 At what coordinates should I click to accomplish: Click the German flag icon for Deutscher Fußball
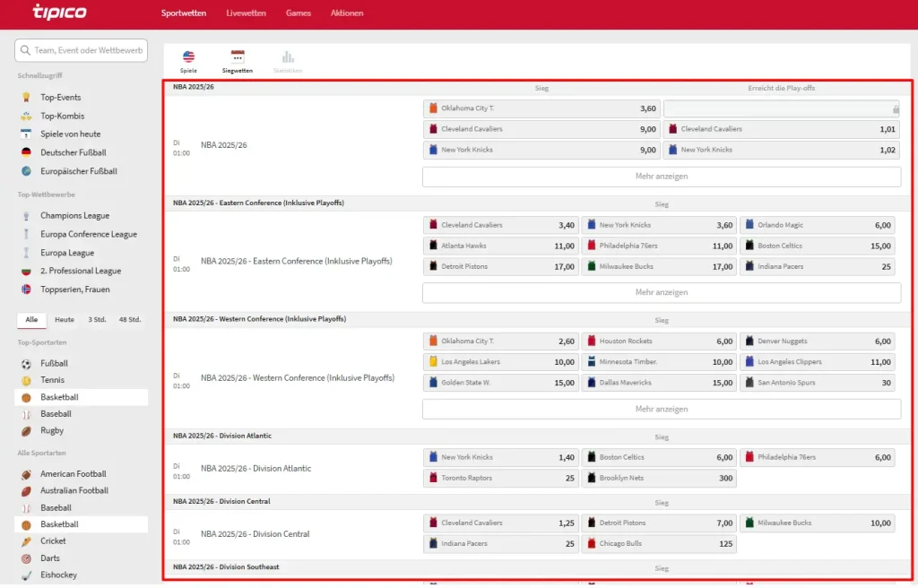(26, 153)
